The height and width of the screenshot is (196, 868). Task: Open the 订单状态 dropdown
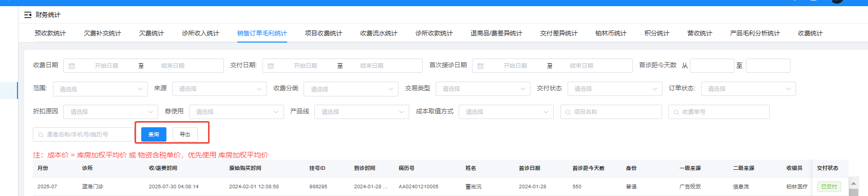point(748,89)
